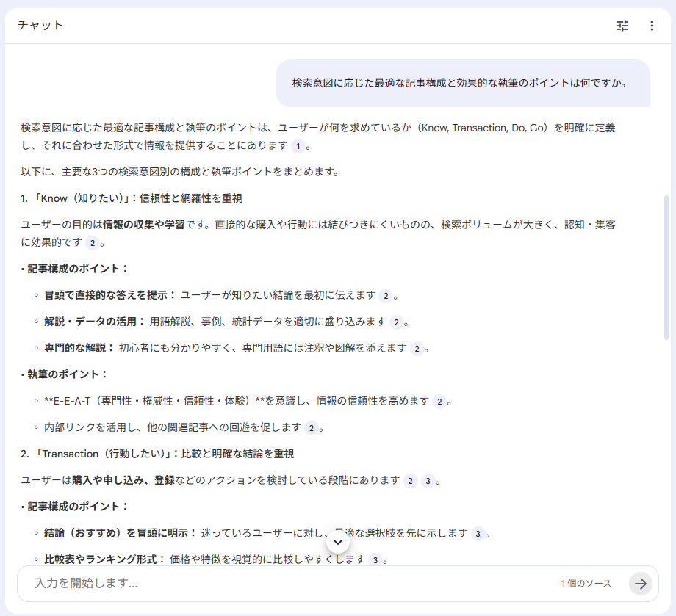The image size is (676, 616).
Task: Open the three-dot more options menu
Action: coord(651,26)
